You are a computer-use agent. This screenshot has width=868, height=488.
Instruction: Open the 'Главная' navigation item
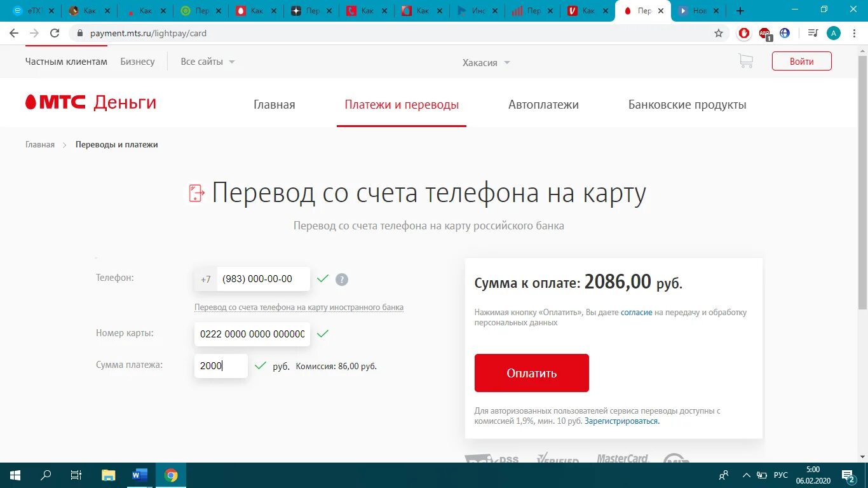(x=275, y=105)
